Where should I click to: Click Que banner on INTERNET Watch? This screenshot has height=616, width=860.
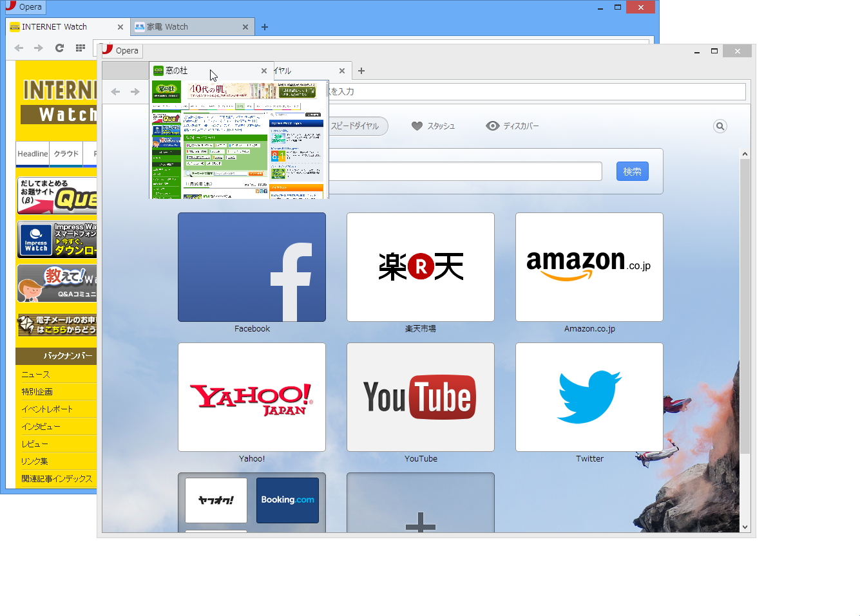click(x=57, y=196)
